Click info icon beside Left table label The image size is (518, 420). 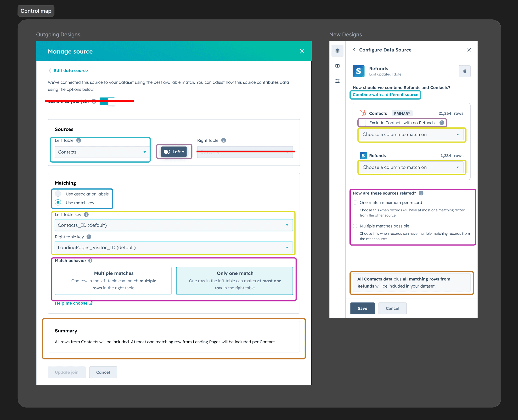(x=79, y=140)
